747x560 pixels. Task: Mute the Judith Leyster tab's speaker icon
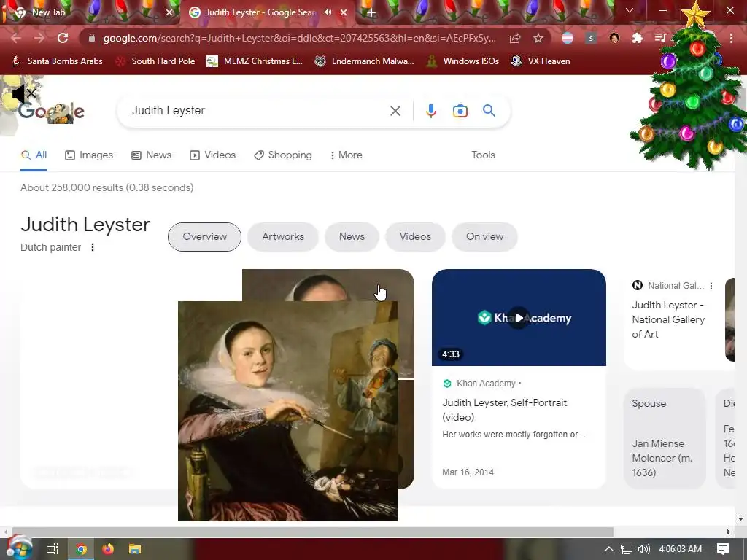coord(328,12)
